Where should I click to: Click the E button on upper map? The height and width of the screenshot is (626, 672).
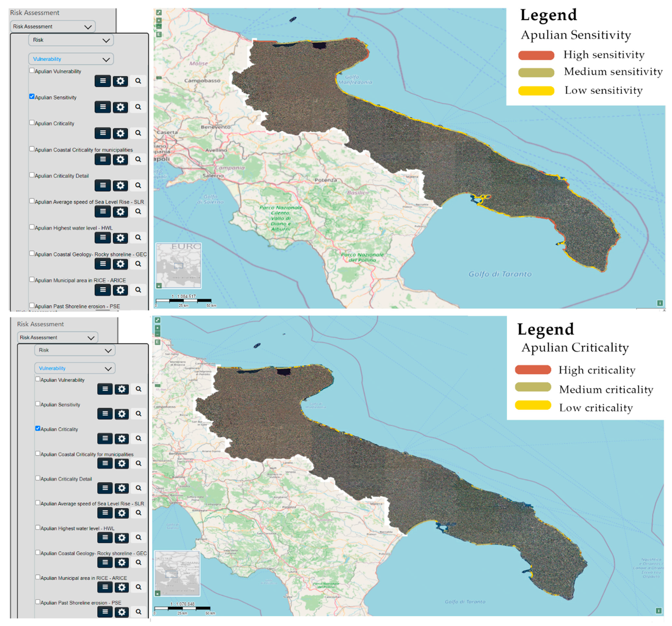(159, 35)
